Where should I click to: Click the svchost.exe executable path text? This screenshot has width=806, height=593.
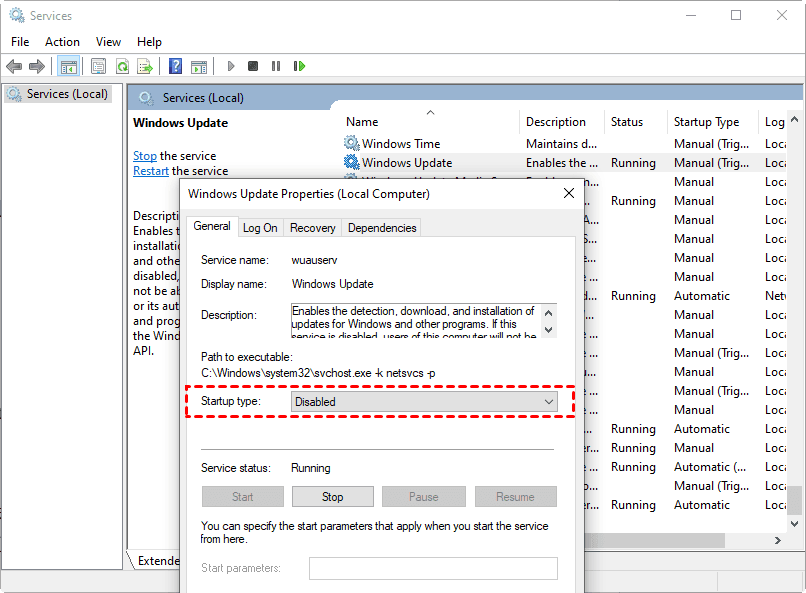coord(318,373)
